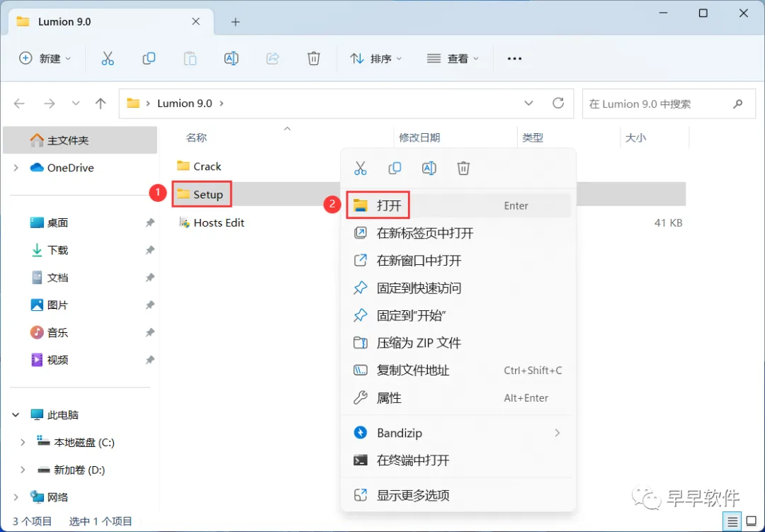Click the search magnifier icon
The height and width of the screenshot is (532, 765).
pyautogui.click(x=737, y=103)
